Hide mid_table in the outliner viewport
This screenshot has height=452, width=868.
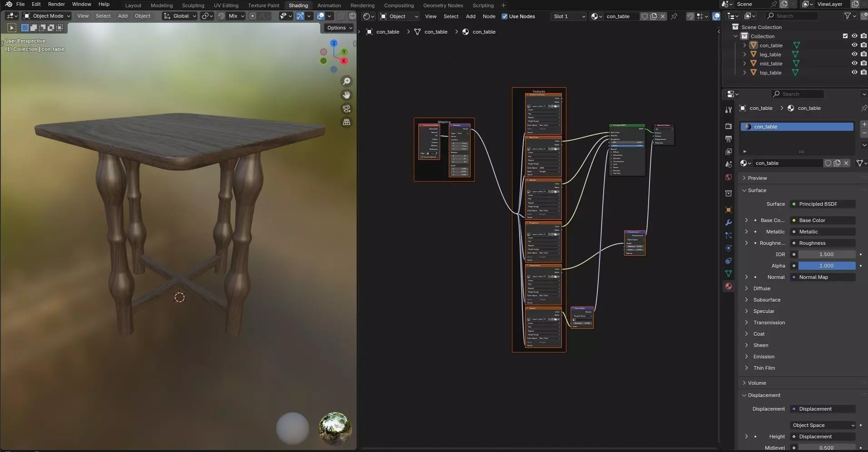(x=854, y=63)
